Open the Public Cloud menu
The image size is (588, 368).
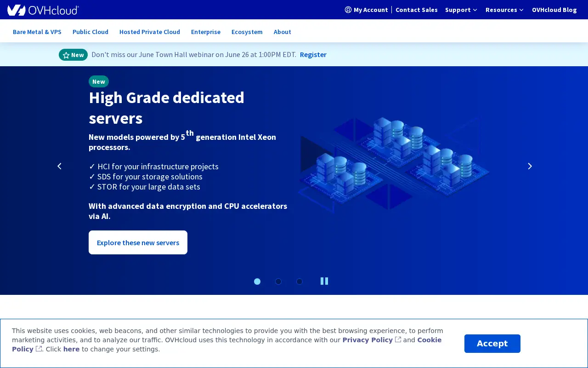click(90, 32)
